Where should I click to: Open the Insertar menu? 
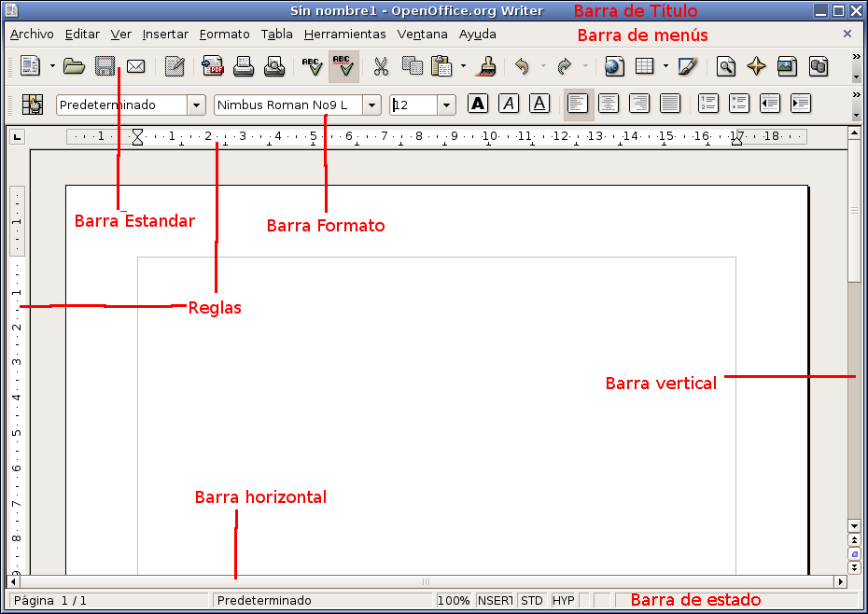[165, 35]
